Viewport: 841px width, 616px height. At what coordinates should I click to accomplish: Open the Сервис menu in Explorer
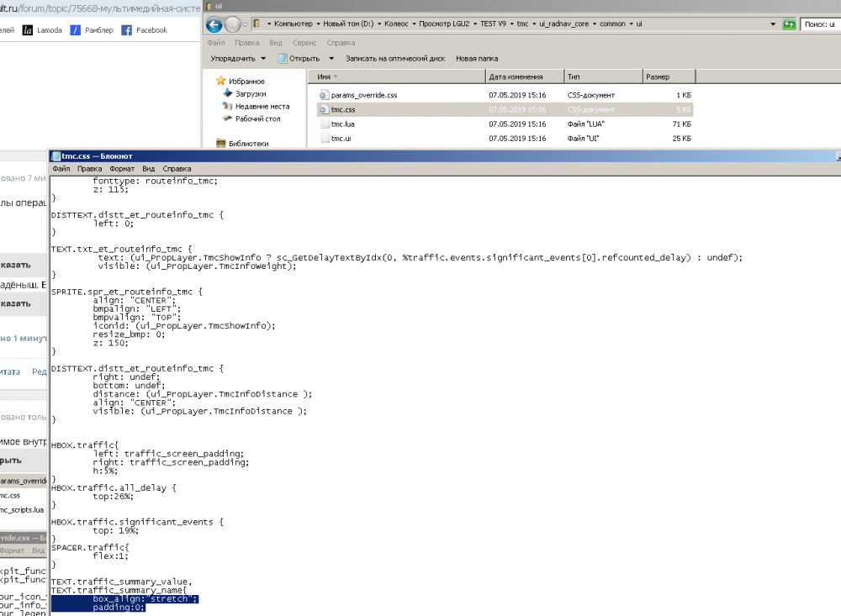(304, 43)
